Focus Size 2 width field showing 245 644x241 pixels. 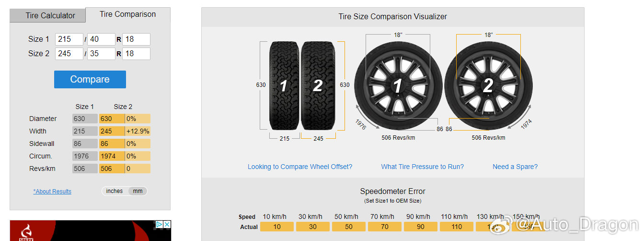pos(69,54)
